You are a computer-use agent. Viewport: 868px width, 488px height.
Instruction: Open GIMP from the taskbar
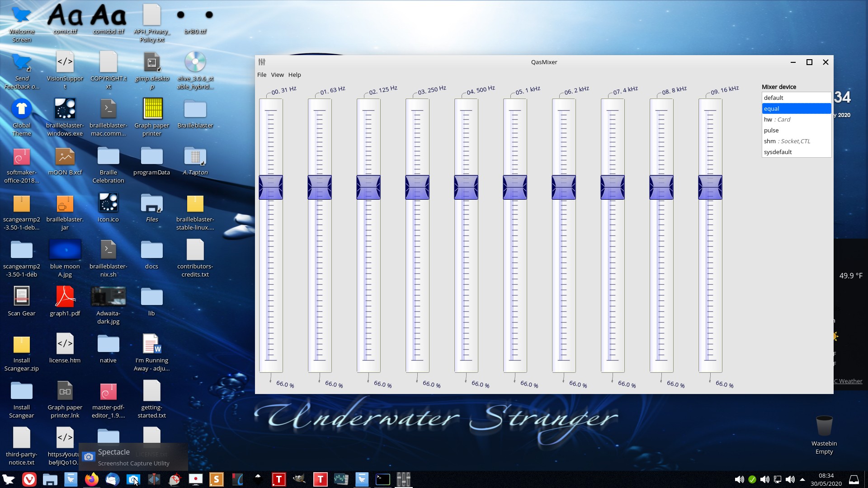point(299,479)
